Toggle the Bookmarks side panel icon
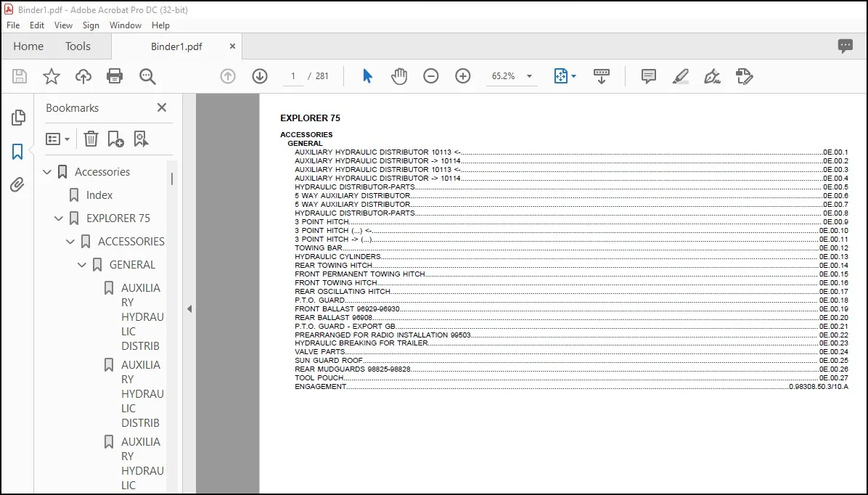 coord(17,151)
